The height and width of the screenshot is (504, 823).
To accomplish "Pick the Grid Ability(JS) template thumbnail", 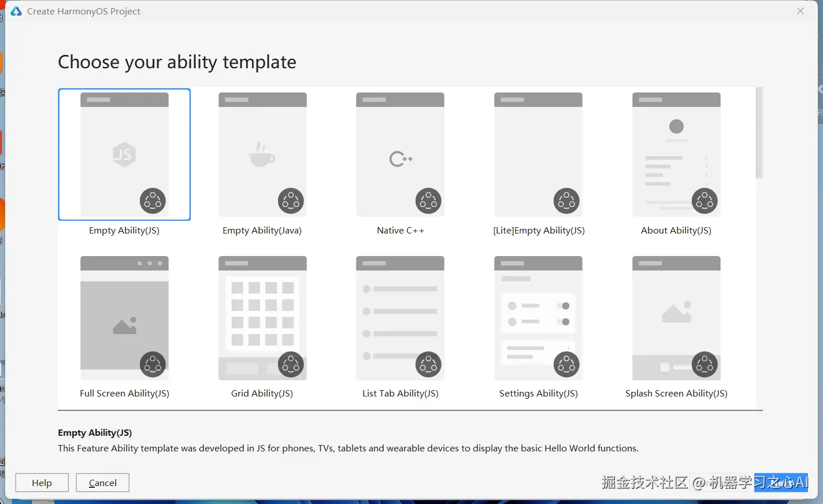I will click(262, 318).
